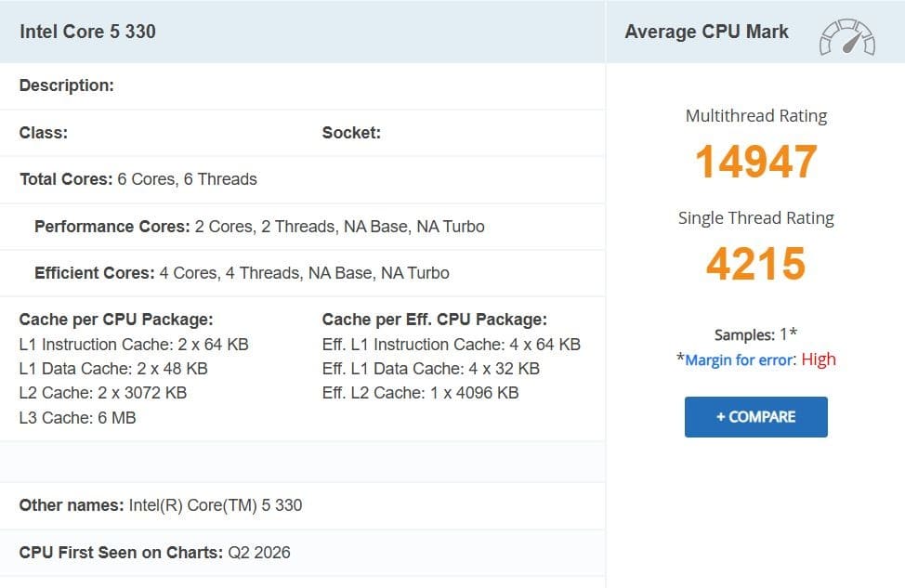
Task: Click the Other names row
Action: 161,505
